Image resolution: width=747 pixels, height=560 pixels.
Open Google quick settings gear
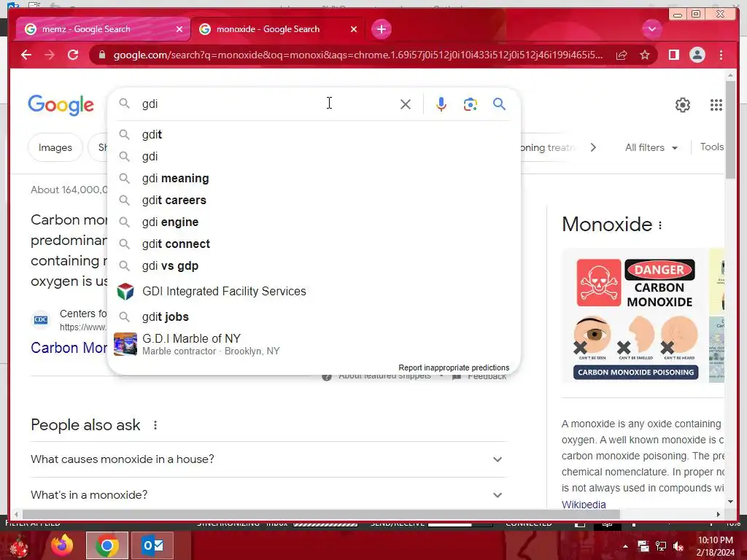point(683,105)
